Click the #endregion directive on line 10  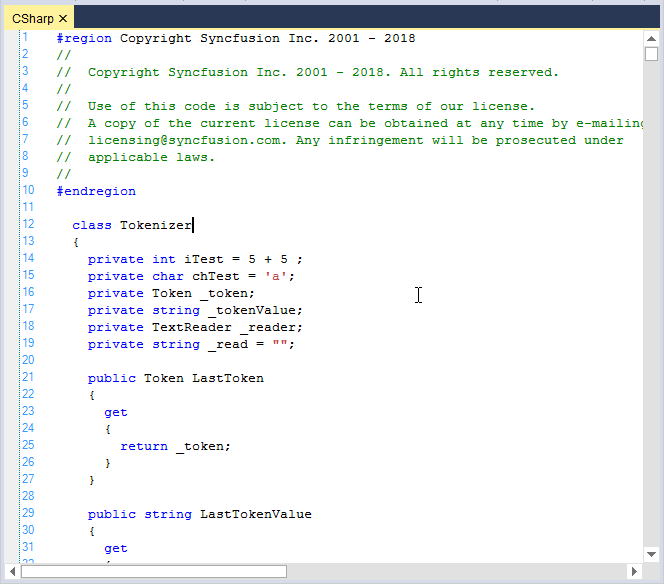[x=96, y=191]
